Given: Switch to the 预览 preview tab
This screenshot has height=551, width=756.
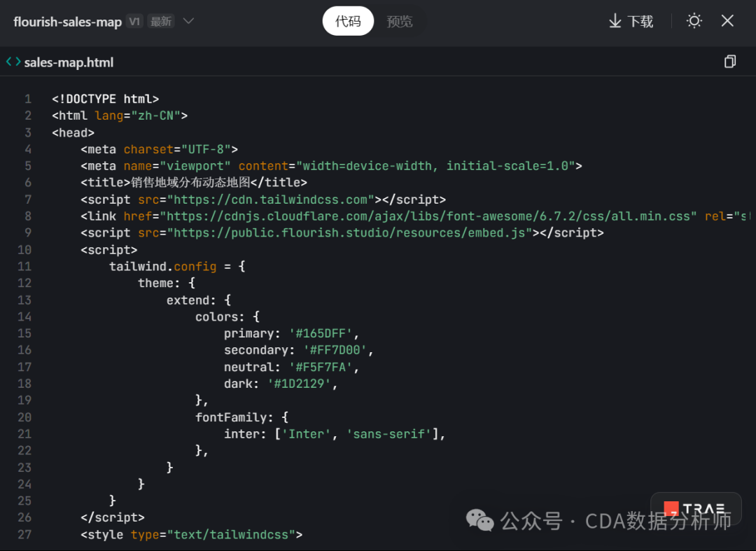Looking at the screenshot, I should (399, 21).
